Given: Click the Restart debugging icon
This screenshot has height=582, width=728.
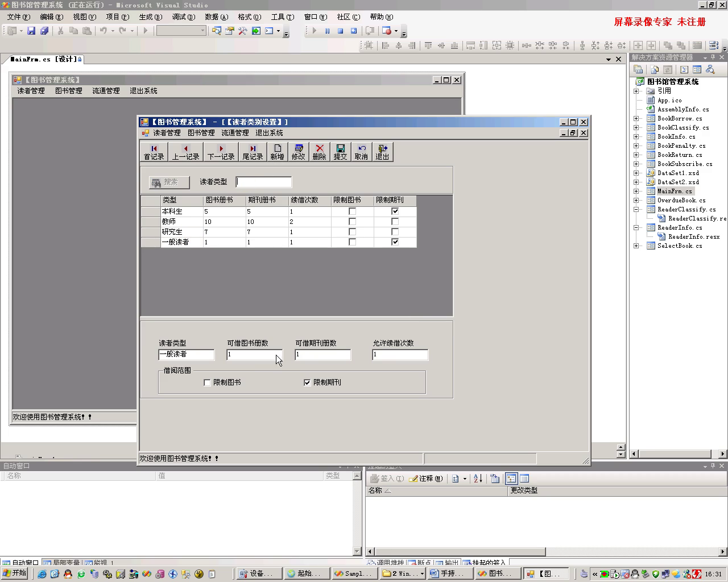Looking at the screenshot, I should (x=353, y=31).
